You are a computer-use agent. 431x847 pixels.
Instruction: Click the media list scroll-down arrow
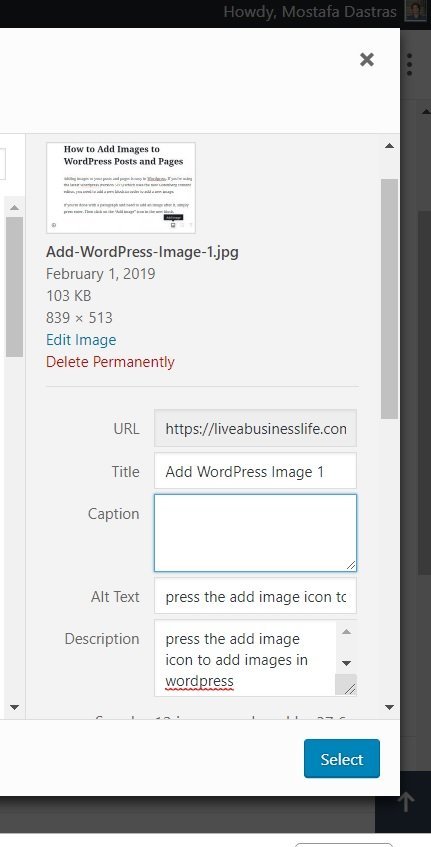(15, 707)
